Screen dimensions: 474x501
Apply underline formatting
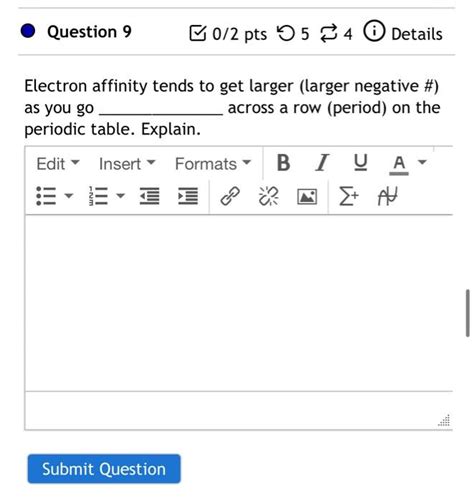(x=360, y=163)
